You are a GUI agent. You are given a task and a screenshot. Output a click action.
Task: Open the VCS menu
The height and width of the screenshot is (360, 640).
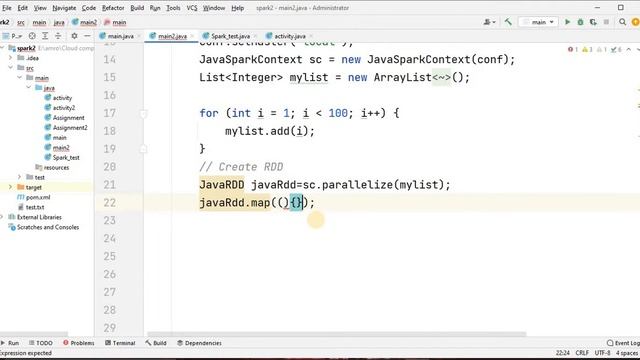pos(192,8)
